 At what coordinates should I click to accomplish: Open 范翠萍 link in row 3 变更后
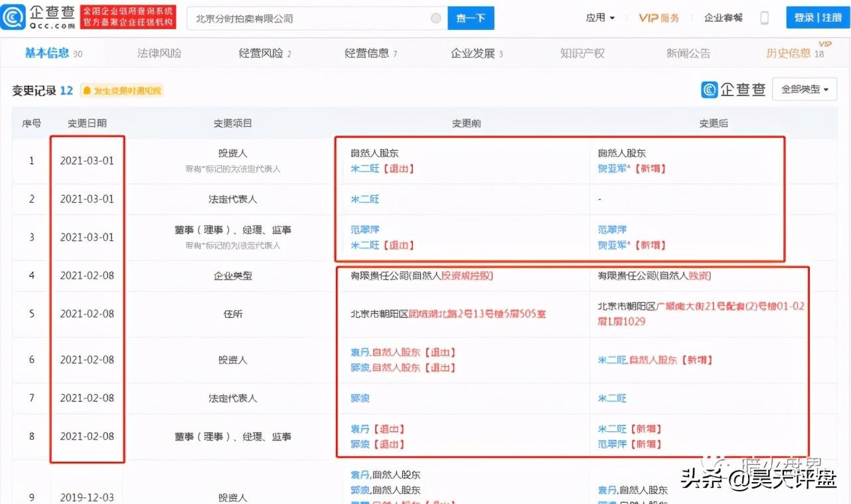(612, 229)
